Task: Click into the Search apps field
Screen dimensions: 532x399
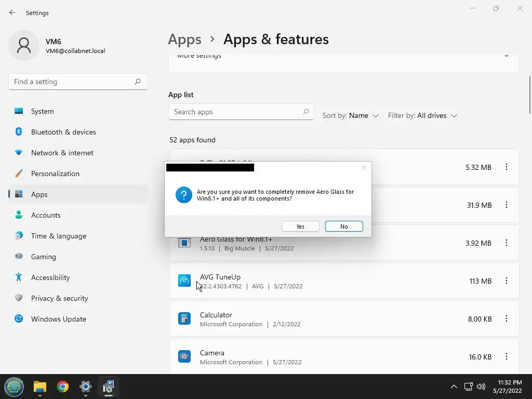Action: pyautogui.click(x=241, y=112)
